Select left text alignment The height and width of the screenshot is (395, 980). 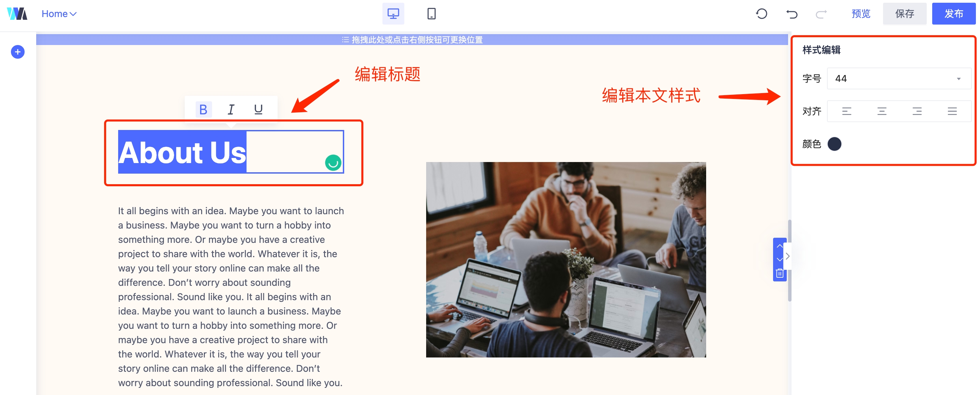click(846, 111)
